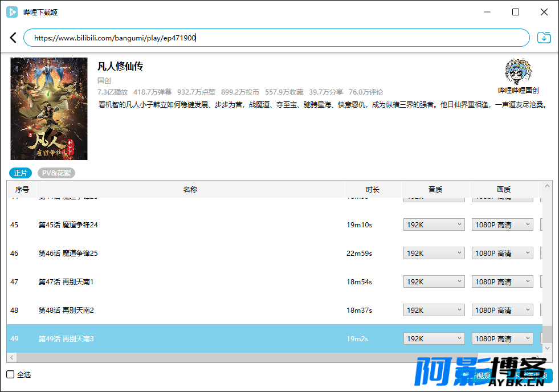This screenshot has height=392, width=559.
Task: Click the bilibili URL input field
Action: pyautogui.click(x=276, y=38)
